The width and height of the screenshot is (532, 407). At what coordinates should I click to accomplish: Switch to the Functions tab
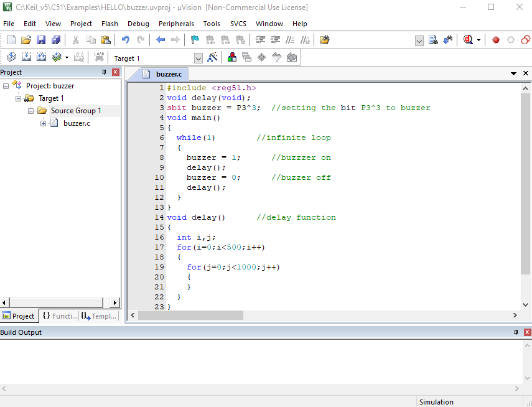pos(60,316)
